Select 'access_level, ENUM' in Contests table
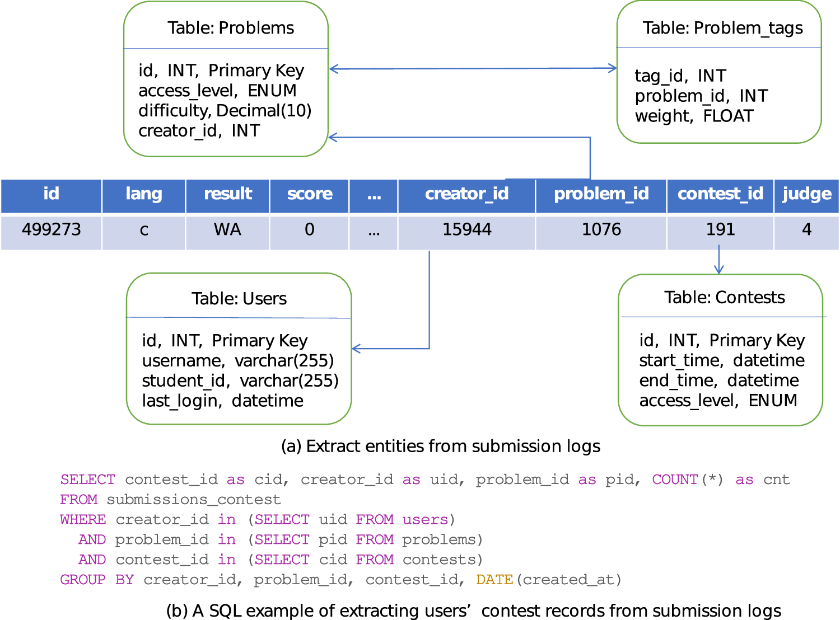840x620 pixels. [718, 401]
